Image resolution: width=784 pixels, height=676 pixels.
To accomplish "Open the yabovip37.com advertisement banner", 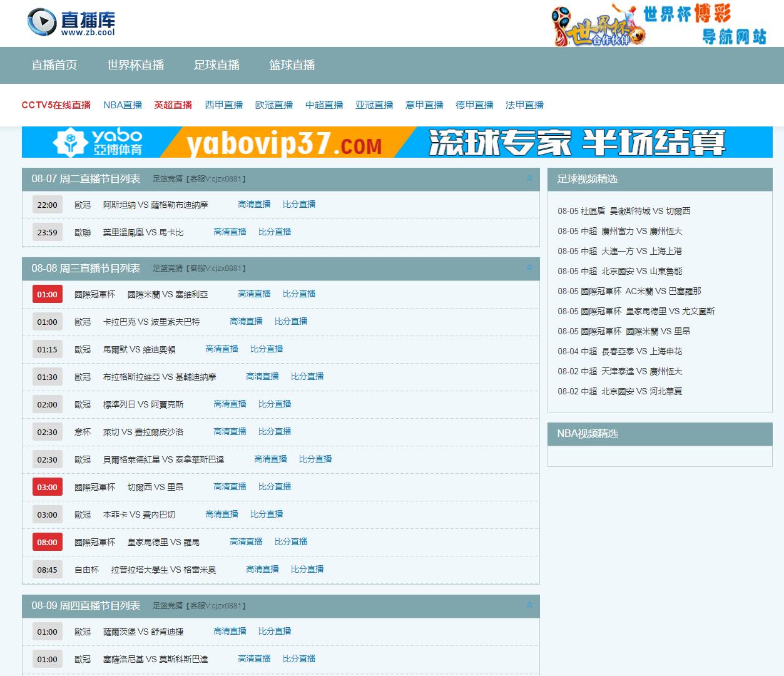I will 397,142.
